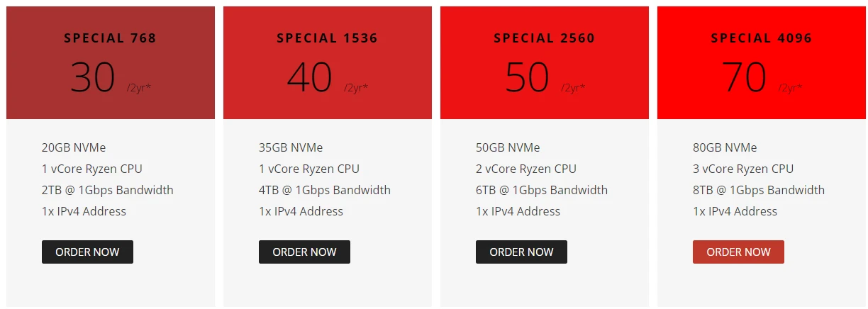The width and height of the screenshot is (868, 309).
Task: Select the SPECIAL 1536 plan heading
Action: [327, 38]
